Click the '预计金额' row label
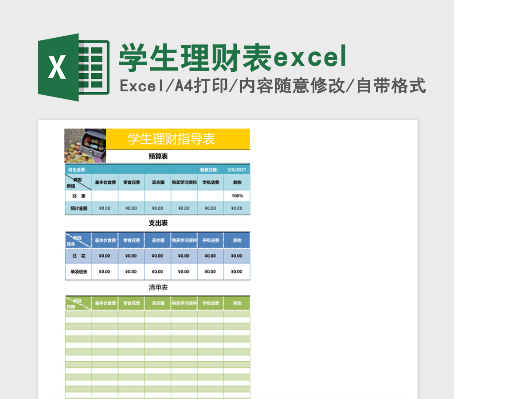The image size is (532, 399). click(78, 208)
